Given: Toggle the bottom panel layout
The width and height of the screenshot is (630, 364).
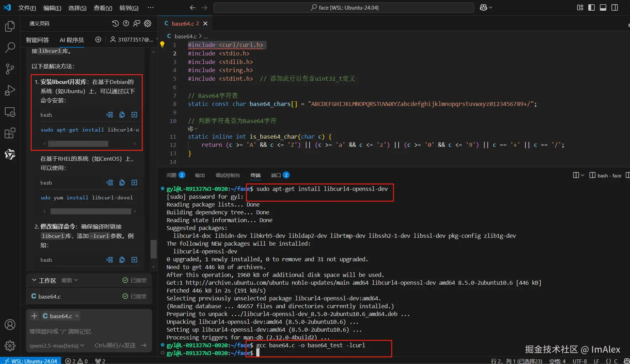Looking at the screenshot, I should pos(603,7).
